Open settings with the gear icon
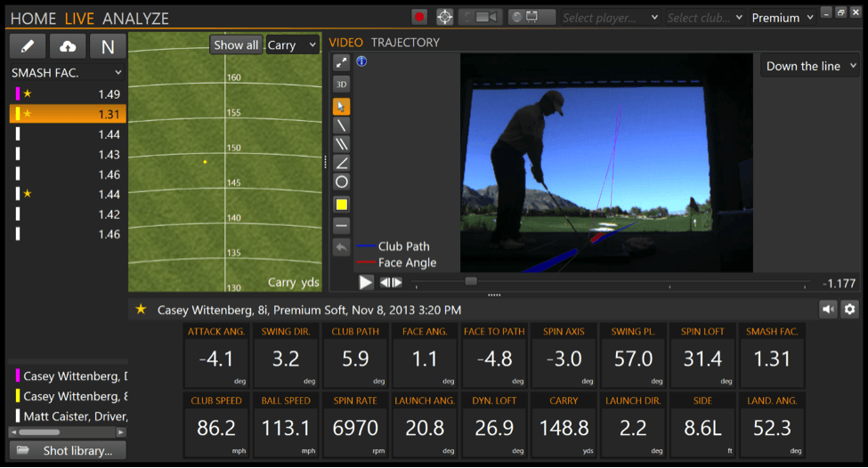The width and height of the screenshot is (868, 468). pos(849,309)
